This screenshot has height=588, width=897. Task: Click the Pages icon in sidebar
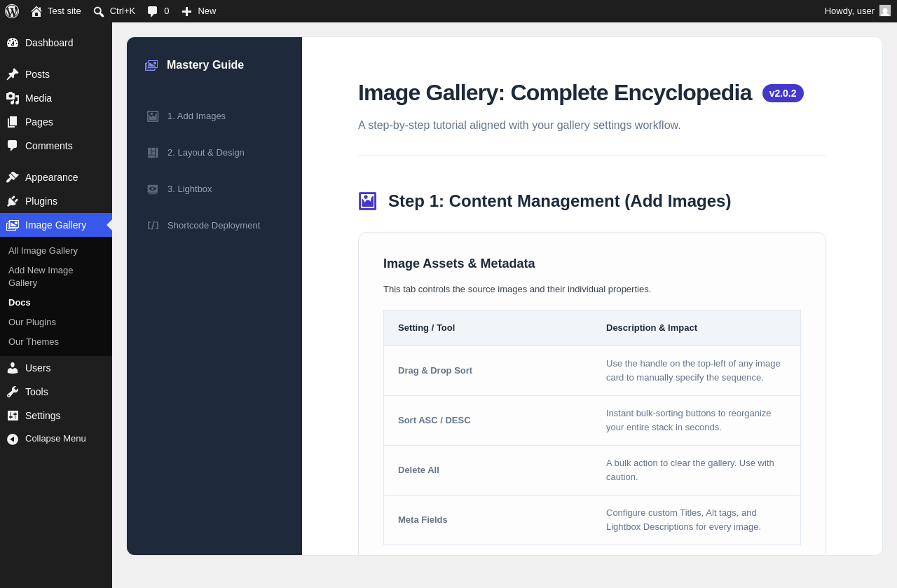(13, 122)
